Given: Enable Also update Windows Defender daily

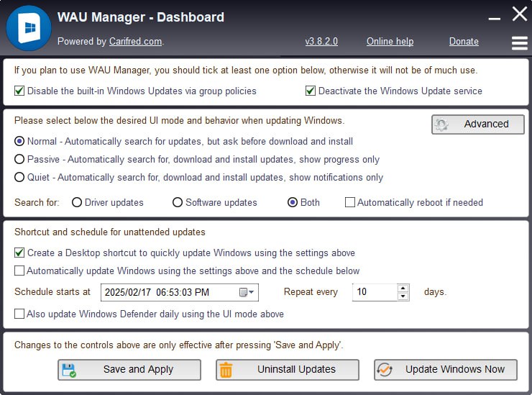Looking at the screenshot, I should tap(19, 314).
